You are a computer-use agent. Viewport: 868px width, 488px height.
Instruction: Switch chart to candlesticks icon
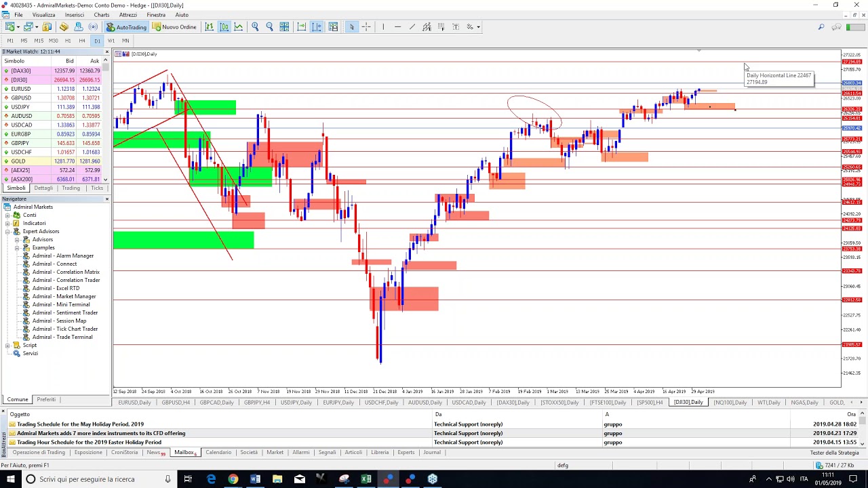224,27
